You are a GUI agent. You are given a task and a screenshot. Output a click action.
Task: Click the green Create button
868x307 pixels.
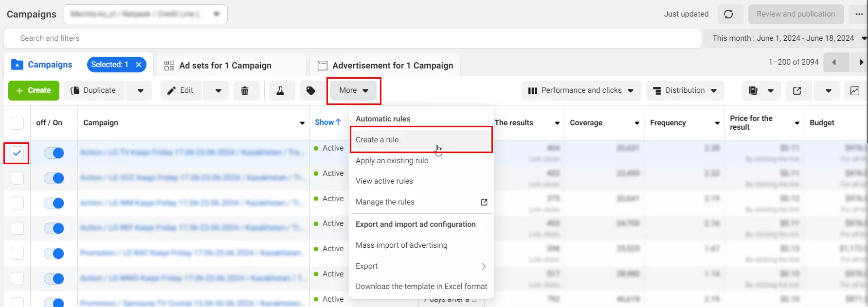(34, 90)
